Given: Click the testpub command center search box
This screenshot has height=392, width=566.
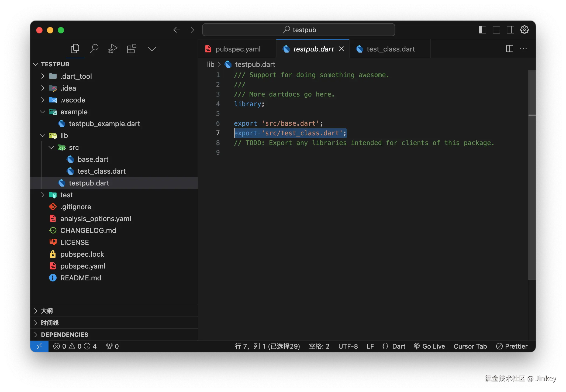Looking at the screenshot, I should (299, 30).
